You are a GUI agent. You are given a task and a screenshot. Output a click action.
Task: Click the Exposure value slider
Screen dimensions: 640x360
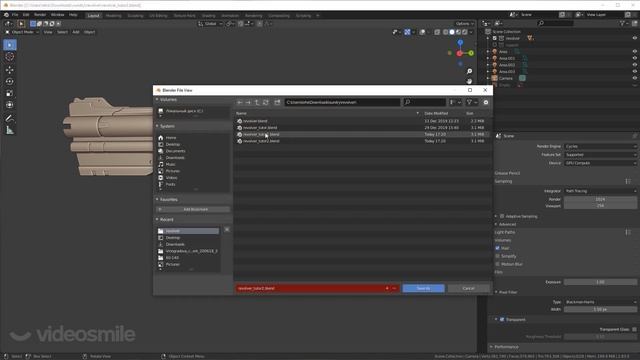[600, 282]
